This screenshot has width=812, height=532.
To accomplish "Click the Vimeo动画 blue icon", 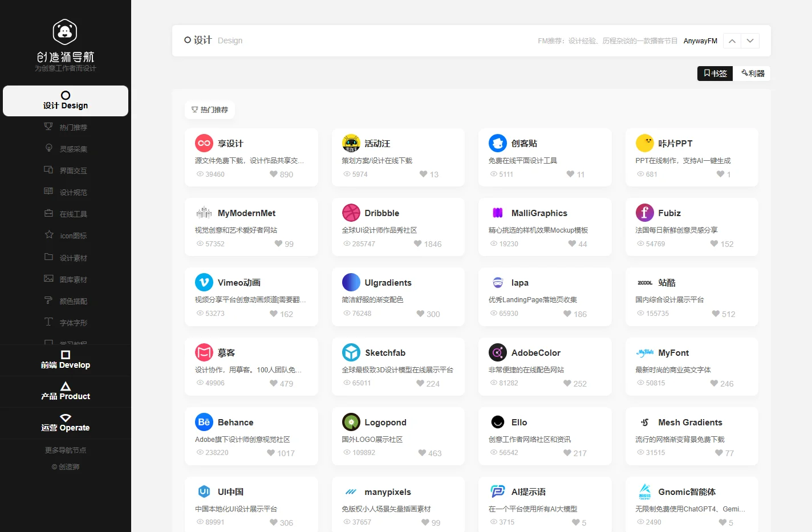I will 204,282.
